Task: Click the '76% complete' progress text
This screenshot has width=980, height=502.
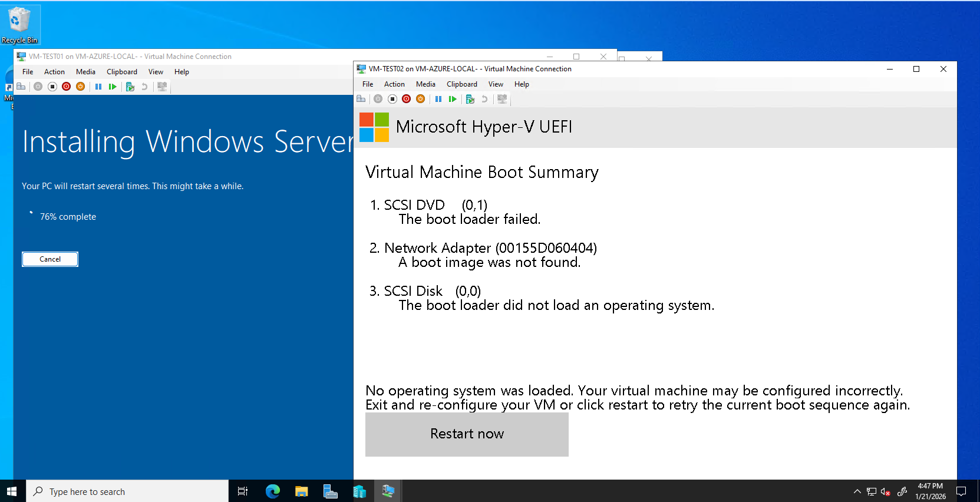Action: click(68, 217)
